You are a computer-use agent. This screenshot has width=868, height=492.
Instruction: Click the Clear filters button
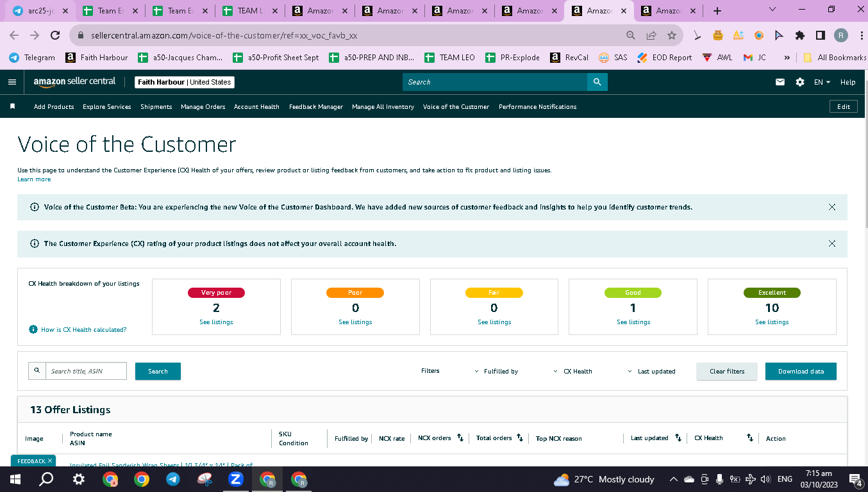[727, 372]
